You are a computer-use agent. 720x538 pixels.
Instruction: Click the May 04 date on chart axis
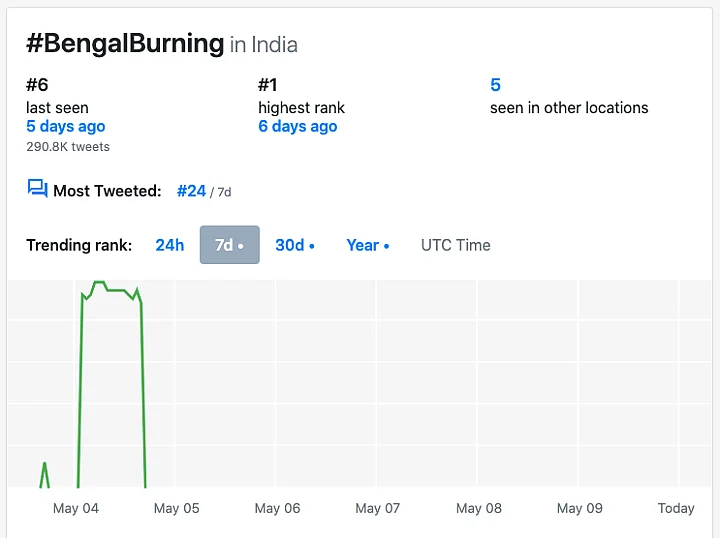click(x=76, y=508)
